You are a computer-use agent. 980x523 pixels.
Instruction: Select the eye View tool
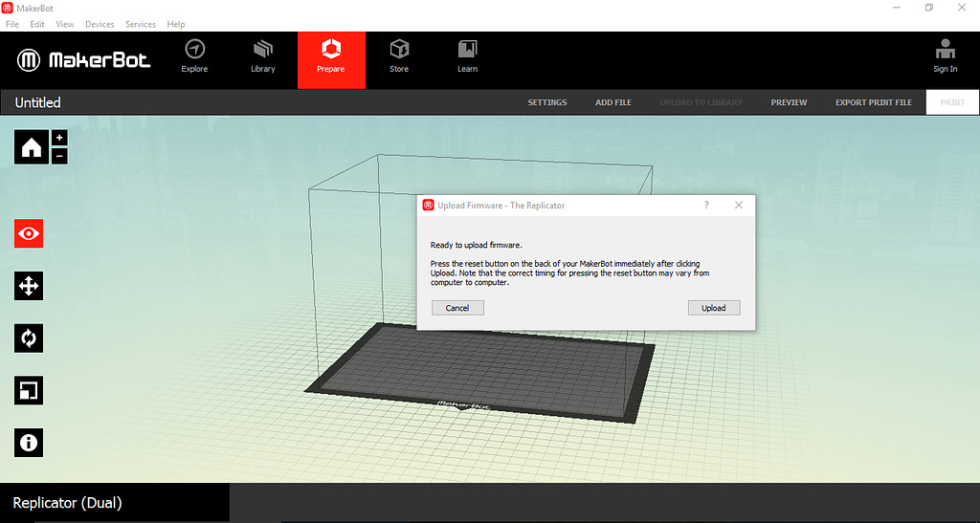tap(29, 233)
